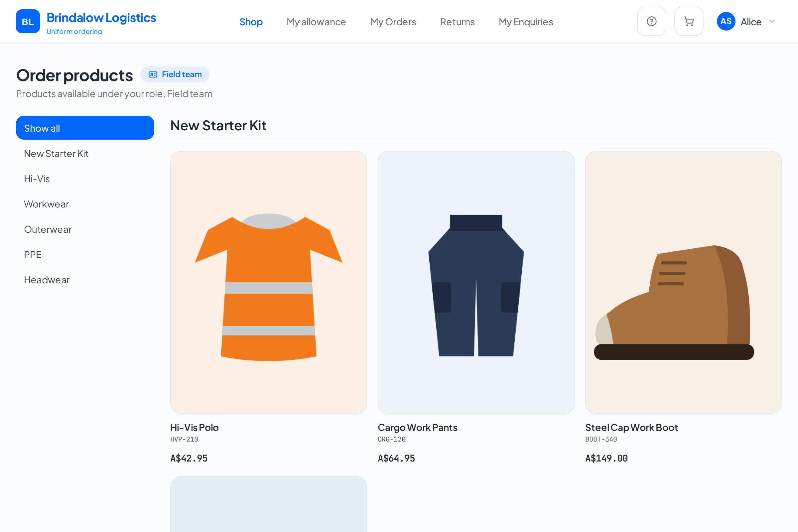Click the Order products page heading
798x532 pixels.
[x=74, y=75]
